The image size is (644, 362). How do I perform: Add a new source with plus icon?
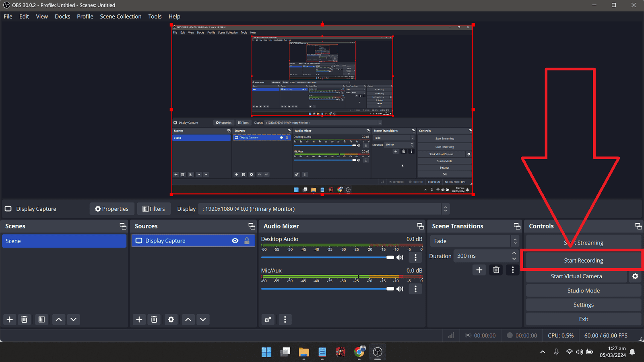point(139,319)
